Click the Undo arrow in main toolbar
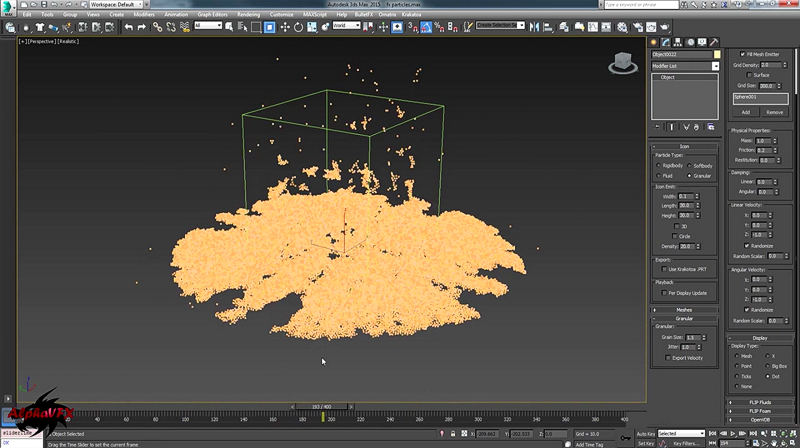This screenshot has height=448, width=800. [129, 27]
